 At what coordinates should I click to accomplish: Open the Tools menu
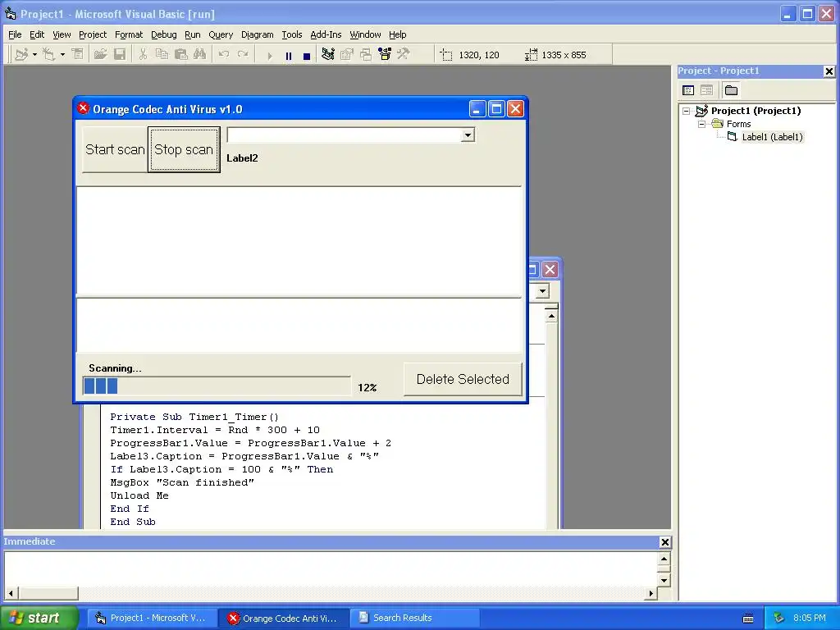pyautogui.click(x=292, y=34)
